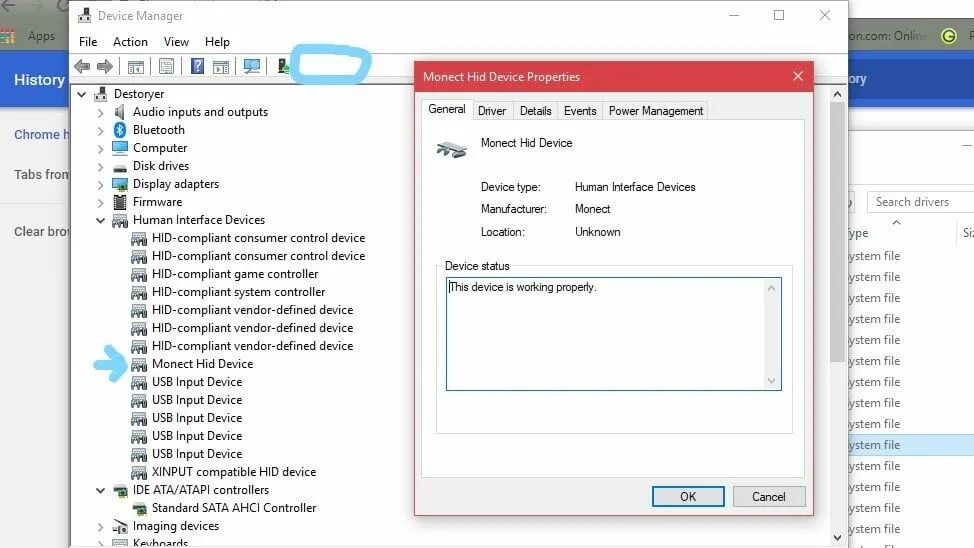Viewport: 974px width, 548px height.
Task: Switch to the Driver tab
Action: pos(491,111)
